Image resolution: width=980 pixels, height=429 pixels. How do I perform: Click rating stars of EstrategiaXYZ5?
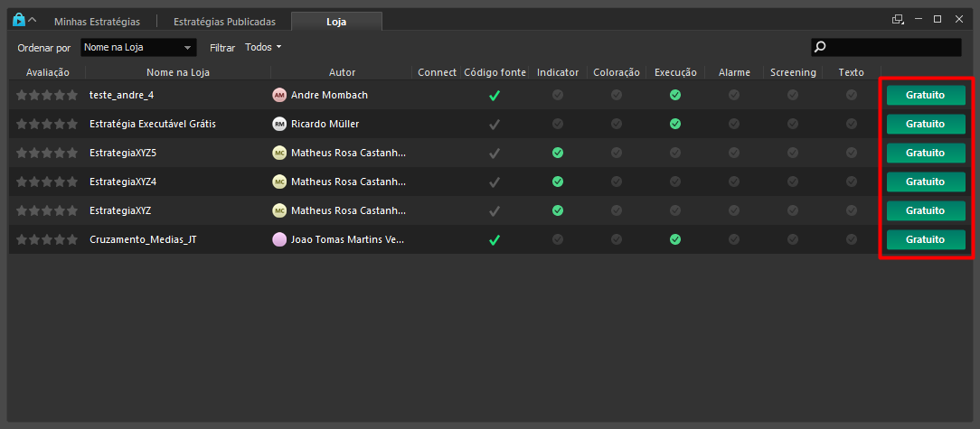[47, 153]
